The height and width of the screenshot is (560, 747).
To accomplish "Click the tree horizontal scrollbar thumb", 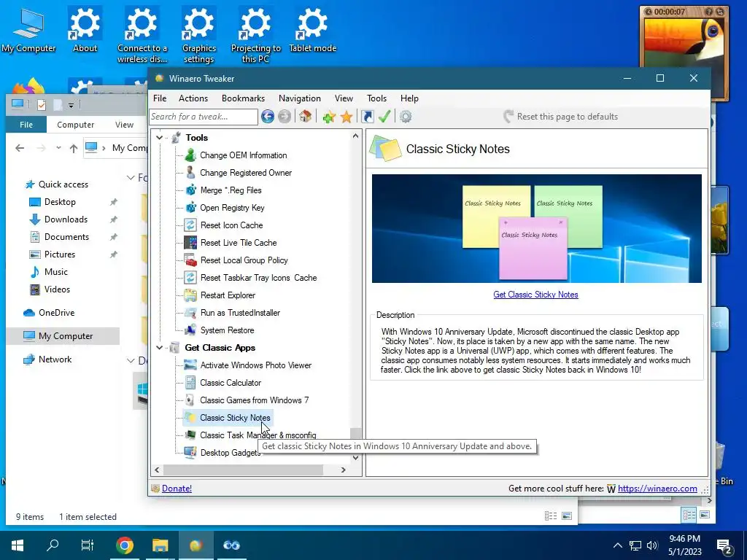I will coord(243,470).
